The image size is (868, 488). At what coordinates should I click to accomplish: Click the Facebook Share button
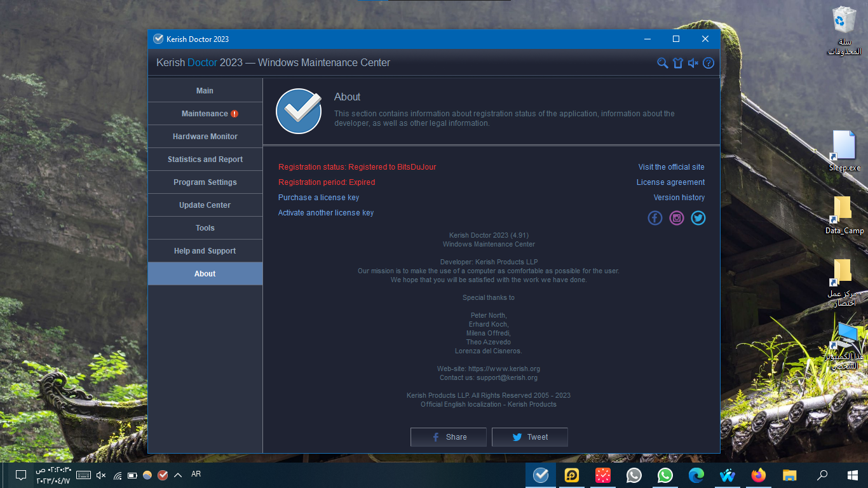449,437
